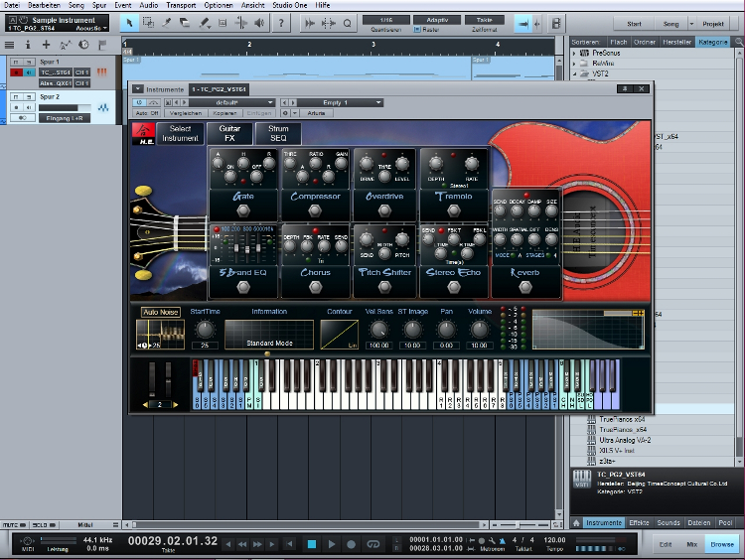Toggle Auto Noise button
The width and height of the screenshot is (745, 560).
pos(161,312)
